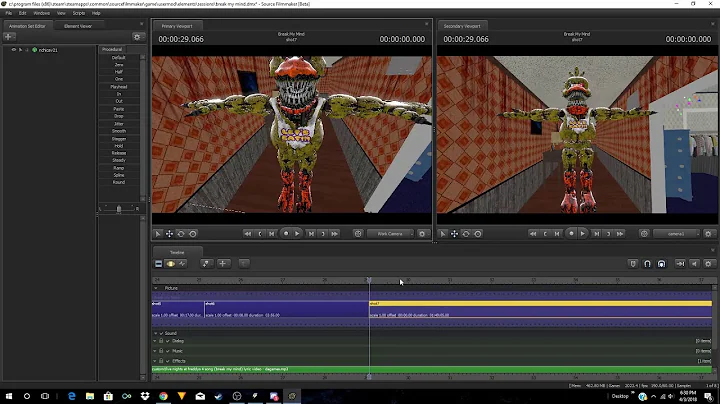Select the Procedural presets tab
Image resolution: width=720 pixels, height=404 pixels.
pos(112,49)
